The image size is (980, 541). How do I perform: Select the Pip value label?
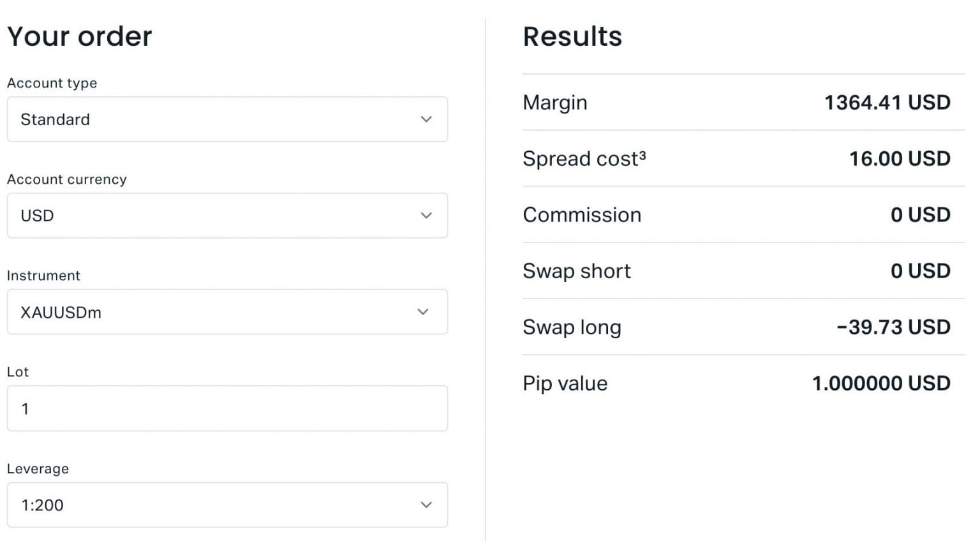click(565, 383)
